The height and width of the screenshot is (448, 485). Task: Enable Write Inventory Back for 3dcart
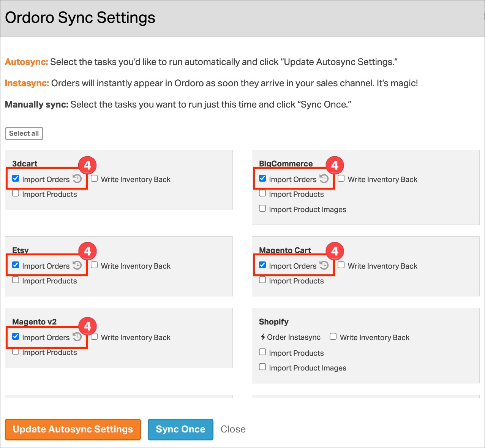pos(94,178)
